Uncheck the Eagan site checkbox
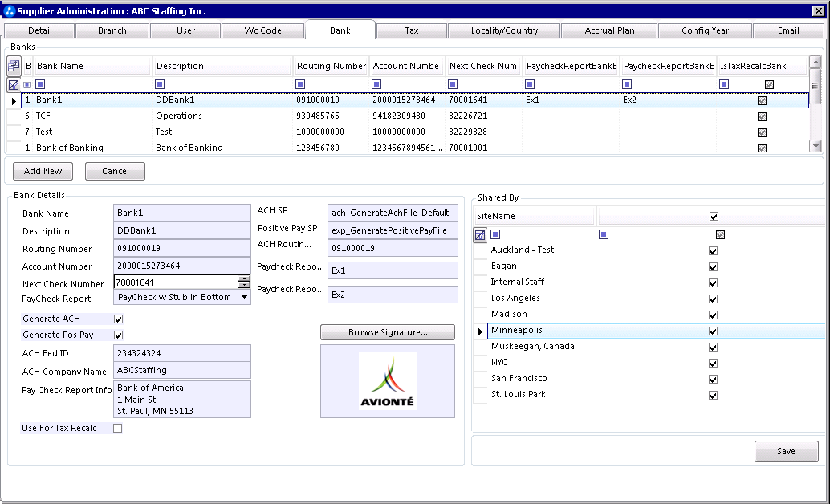The width and height of the screenshot is (830, 504). 713,266
